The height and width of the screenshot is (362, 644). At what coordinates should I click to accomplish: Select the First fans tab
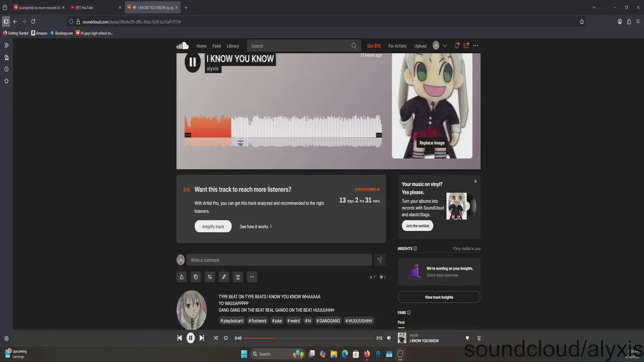coord(401,322)
